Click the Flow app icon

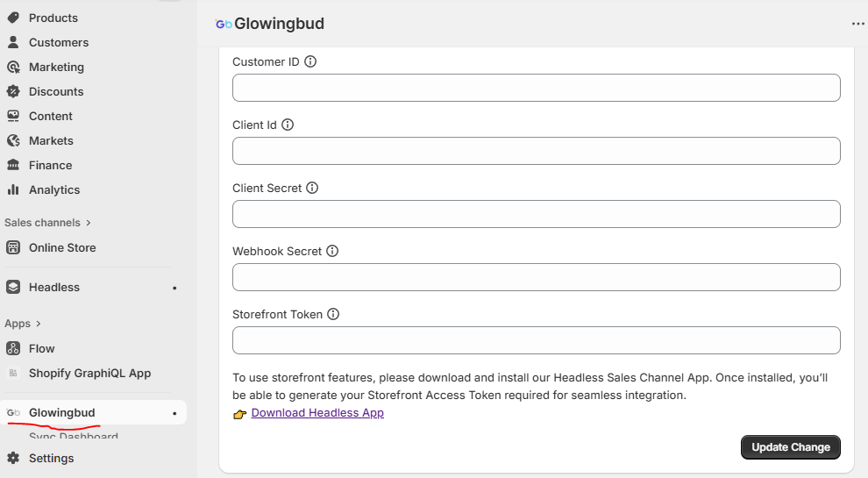(13, 348)
